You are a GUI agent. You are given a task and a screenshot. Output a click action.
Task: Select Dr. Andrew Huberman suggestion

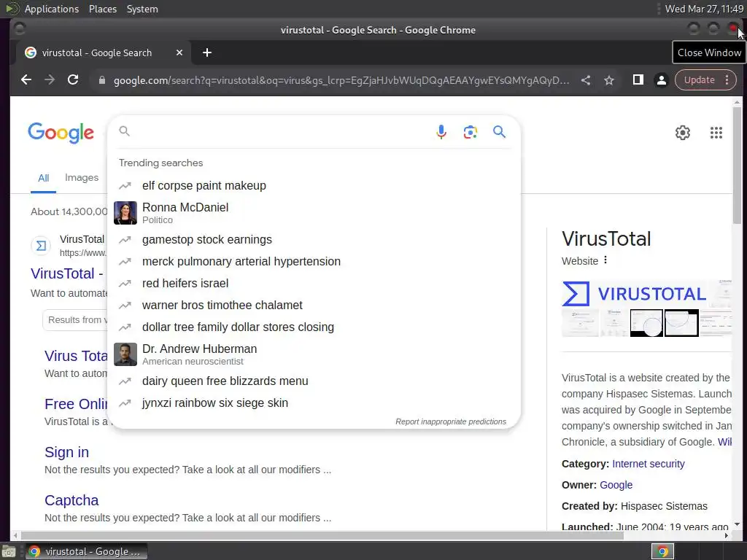coord(314,354)
